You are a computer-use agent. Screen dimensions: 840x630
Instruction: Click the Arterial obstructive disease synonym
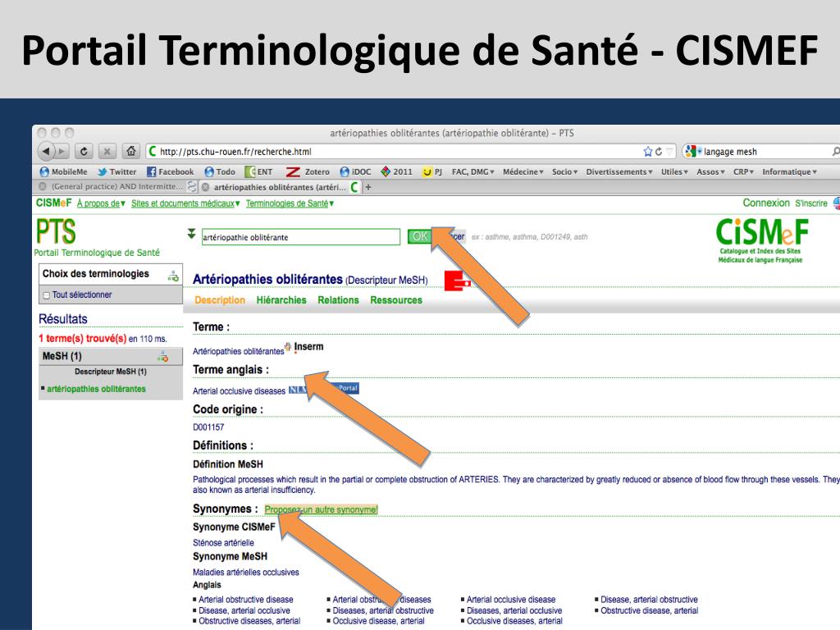click(x=246, y=600)
